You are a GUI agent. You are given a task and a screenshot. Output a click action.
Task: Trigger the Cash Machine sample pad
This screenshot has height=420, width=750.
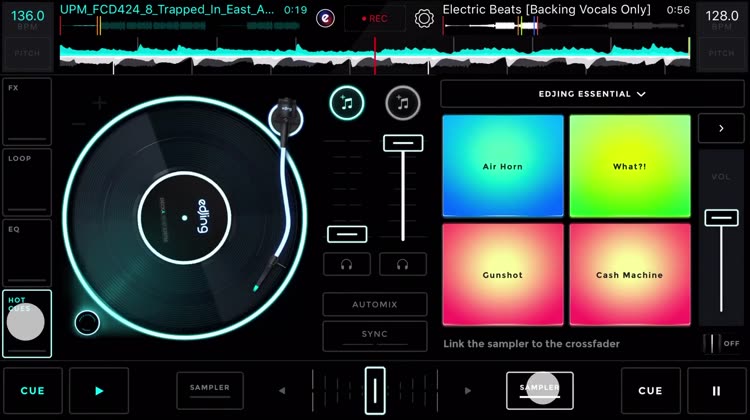[x=630, y=275]
